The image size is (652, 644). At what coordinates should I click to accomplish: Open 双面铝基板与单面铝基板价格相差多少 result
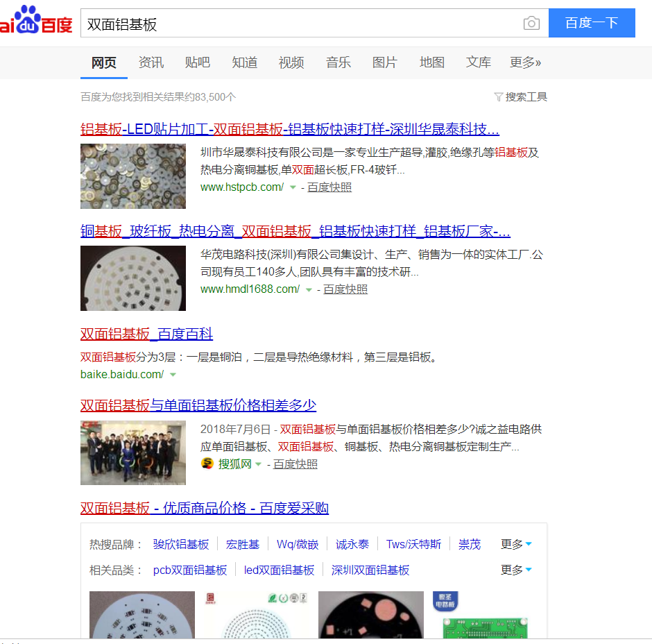[198, 405]
